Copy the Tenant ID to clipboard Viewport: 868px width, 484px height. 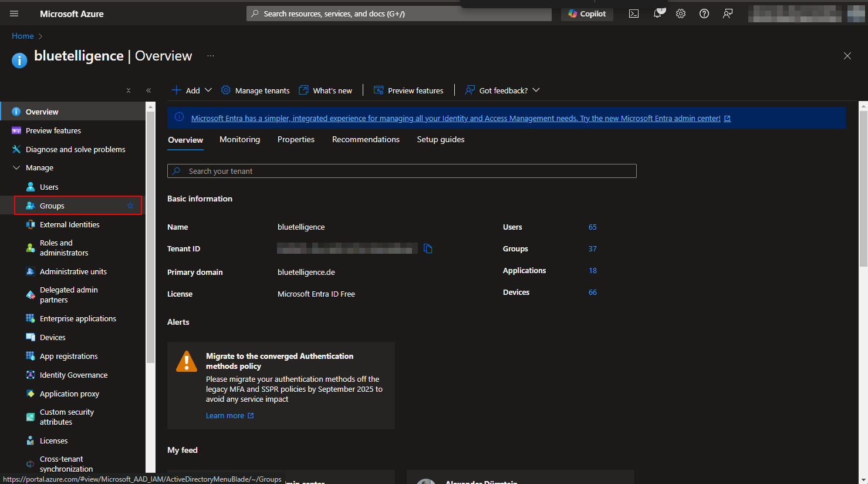428,248
